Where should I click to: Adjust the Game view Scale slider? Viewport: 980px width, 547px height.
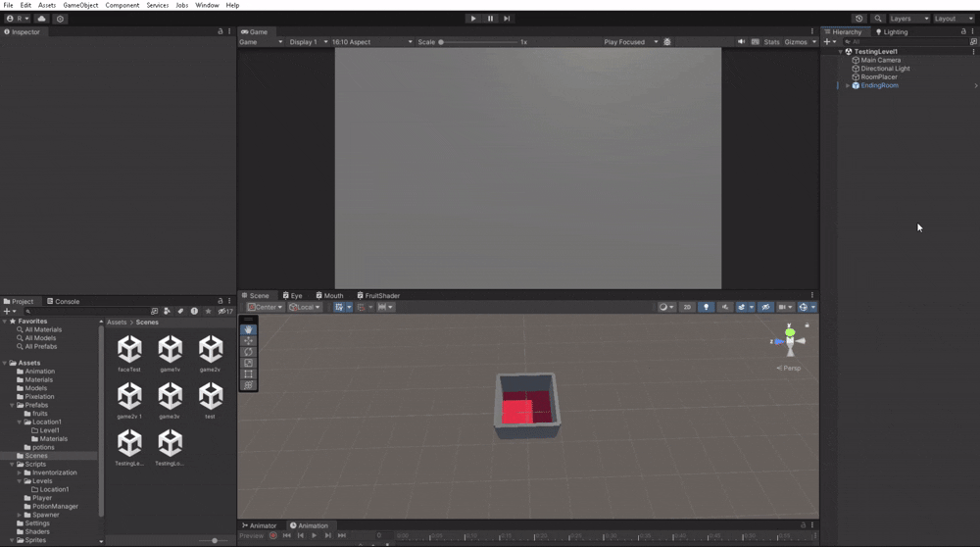pyautogui.click(x=478, y=42)
